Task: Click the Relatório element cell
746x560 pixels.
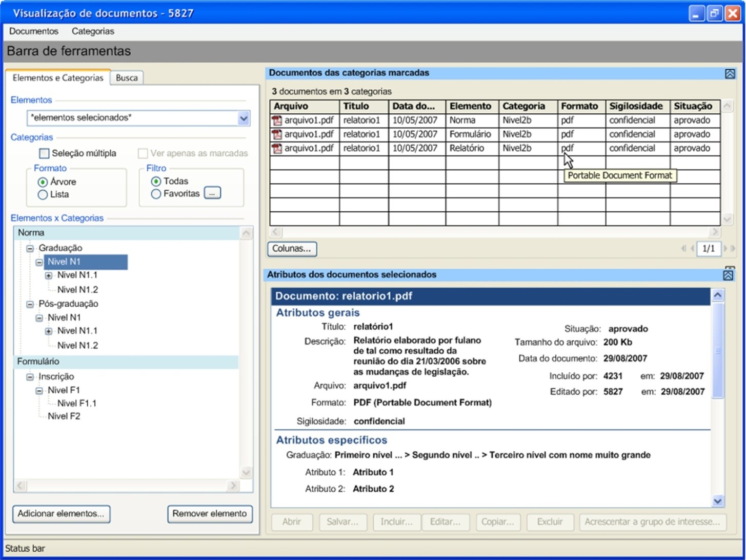Action: pos(472,148)
